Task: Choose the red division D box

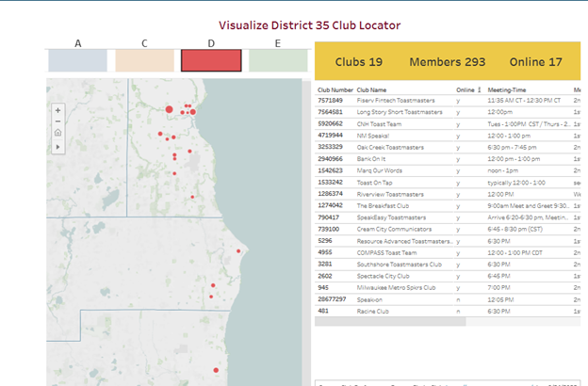Action: (x=211, y=59)
